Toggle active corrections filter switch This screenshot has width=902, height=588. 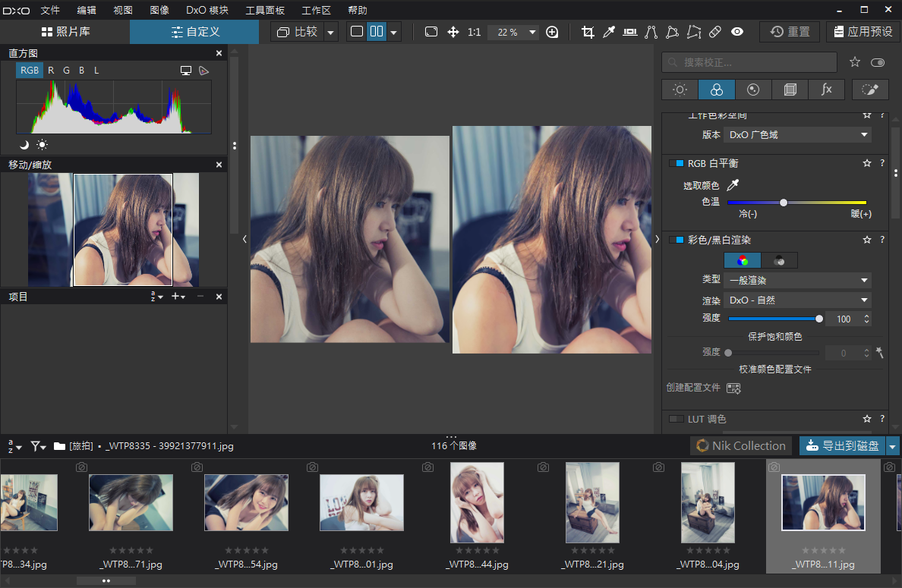(x=878, y=62)
